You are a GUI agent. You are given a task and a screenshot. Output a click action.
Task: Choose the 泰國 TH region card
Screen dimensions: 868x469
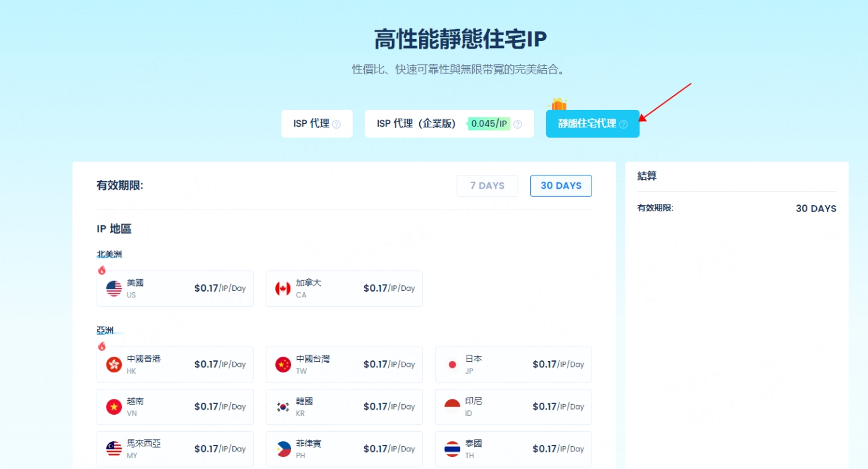(x=513, y=449)
